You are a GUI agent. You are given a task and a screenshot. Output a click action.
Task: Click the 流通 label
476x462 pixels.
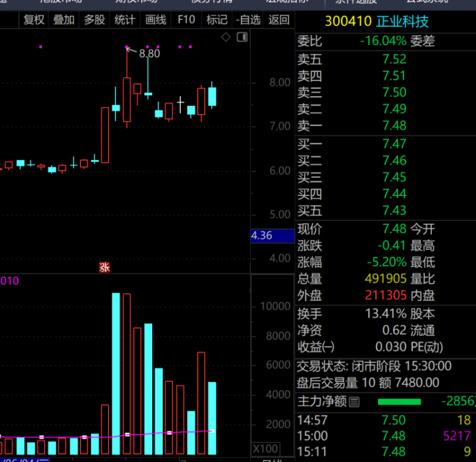click(422, 330)
